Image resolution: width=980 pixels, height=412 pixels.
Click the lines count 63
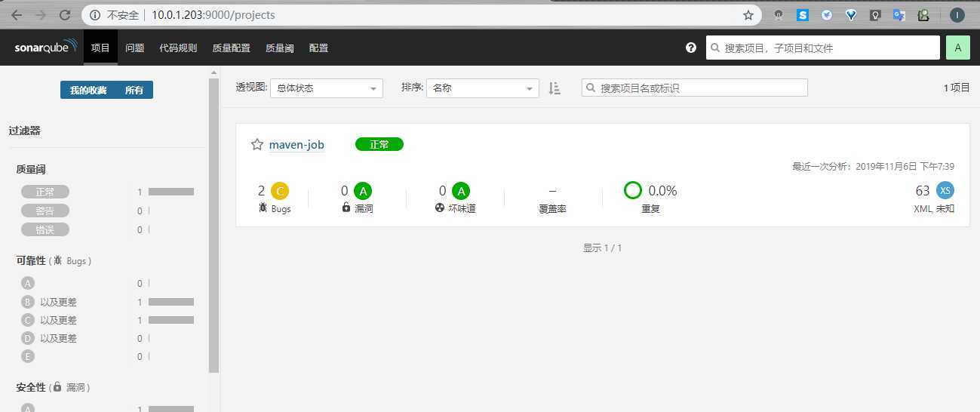pos(923,191)
